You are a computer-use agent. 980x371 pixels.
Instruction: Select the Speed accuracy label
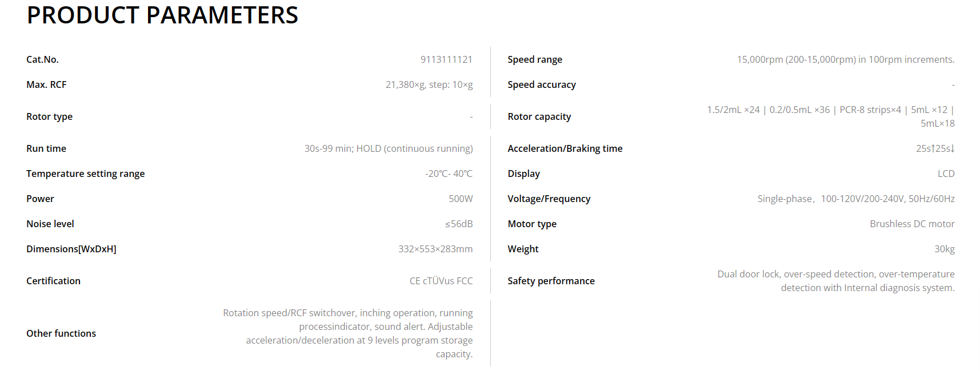tap(542, 84)
